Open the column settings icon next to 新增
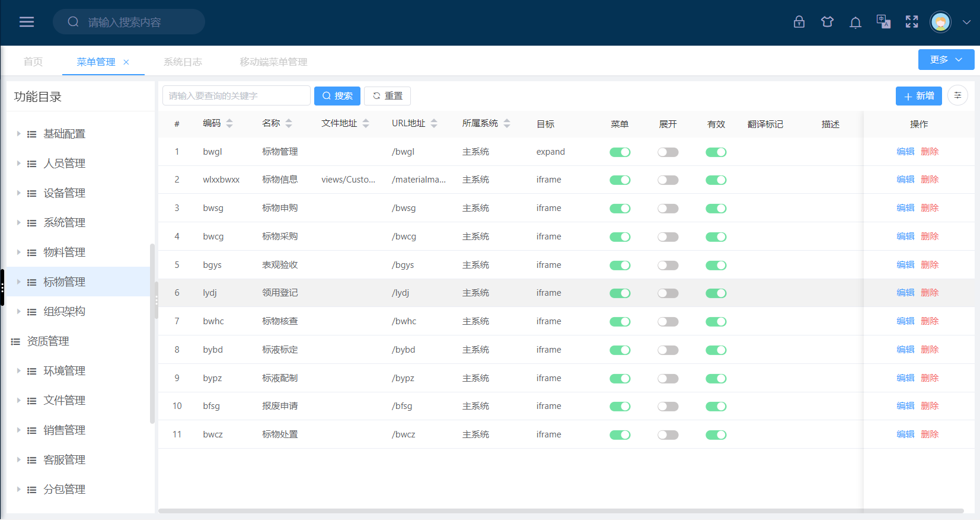Image resolution: width=980 pixels, height=521 pixels. click(957, 95)
